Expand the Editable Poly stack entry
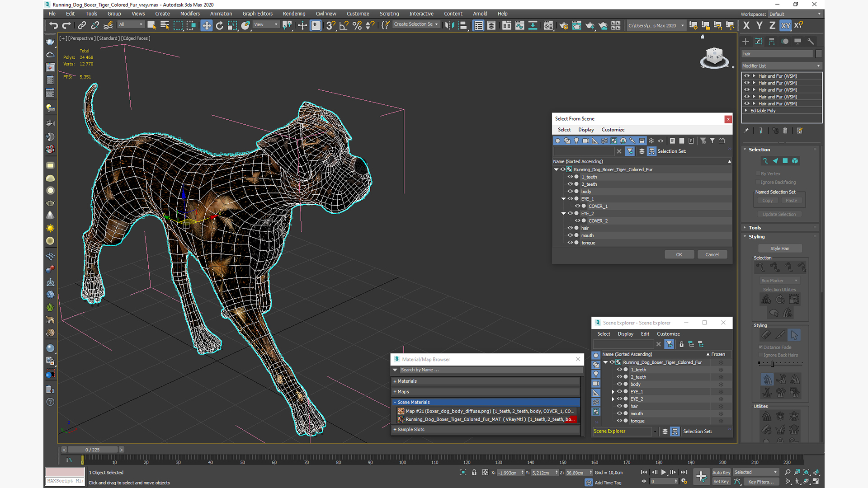Screen dimensions: 868x488 click(746, 111)
